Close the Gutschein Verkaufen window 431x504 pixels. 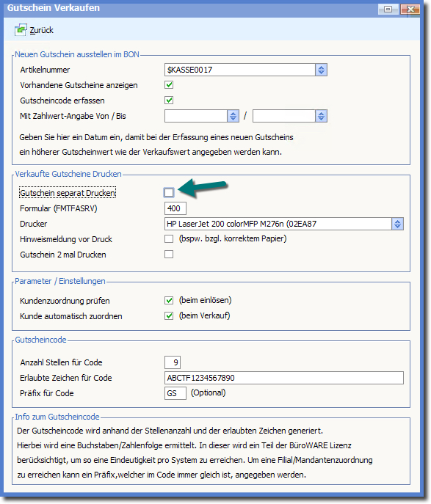410,9
